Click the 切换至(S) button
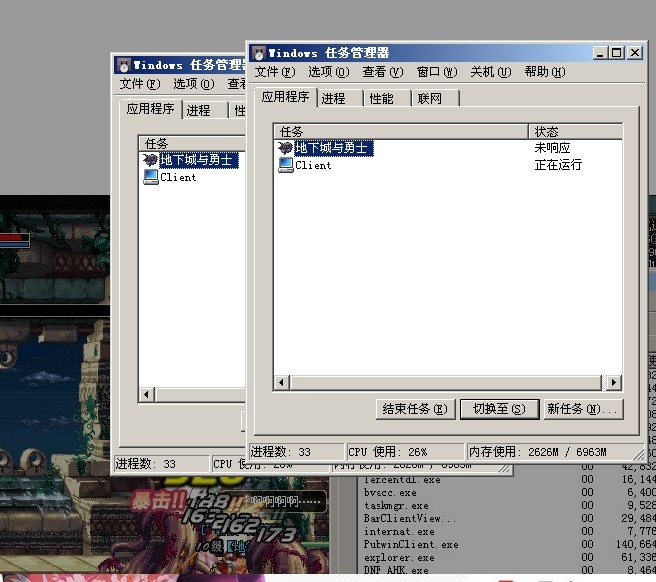 (499, 409)
